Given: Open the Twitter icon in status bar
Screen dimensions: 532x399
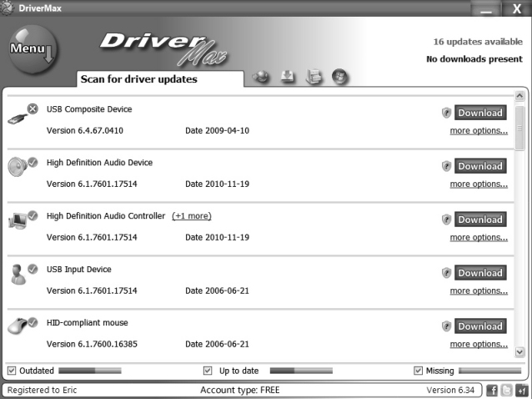Looking at the screenshot, I should click(x=506, y=390).
